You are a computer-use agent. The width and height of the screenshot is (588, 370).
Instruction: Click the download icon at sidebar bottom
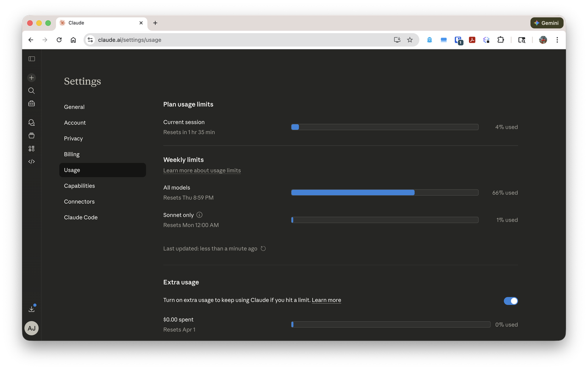coord(31,308)
